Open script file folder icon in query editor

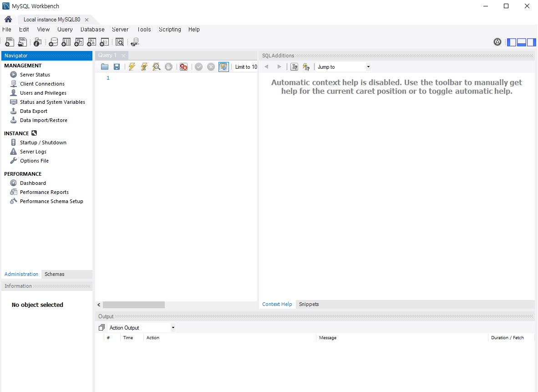coord(105,66)
